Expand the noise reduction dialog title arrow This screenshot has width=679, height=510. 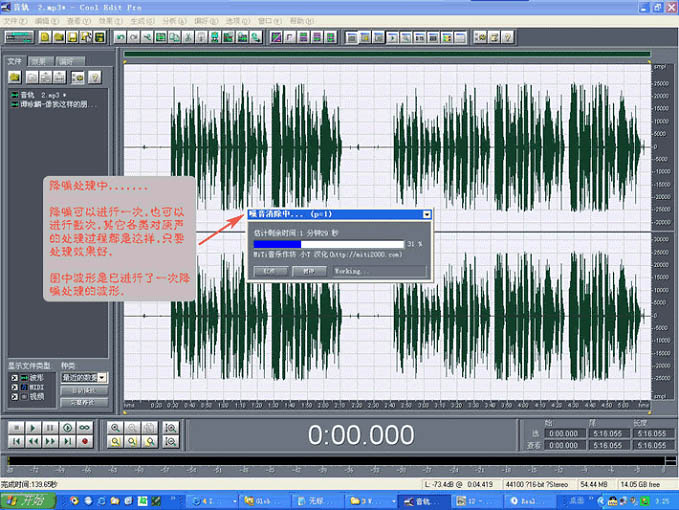tap(427, 214)
